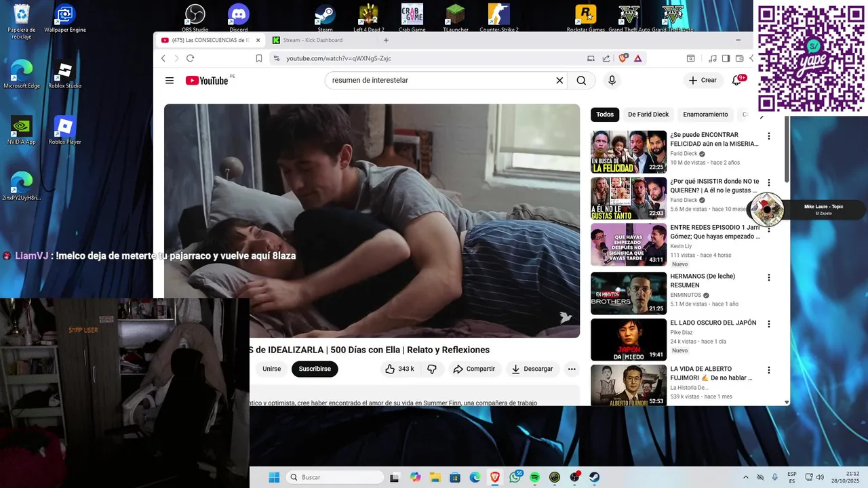Open EL LADO OSCURO DEL JAPÓN video

629,340
